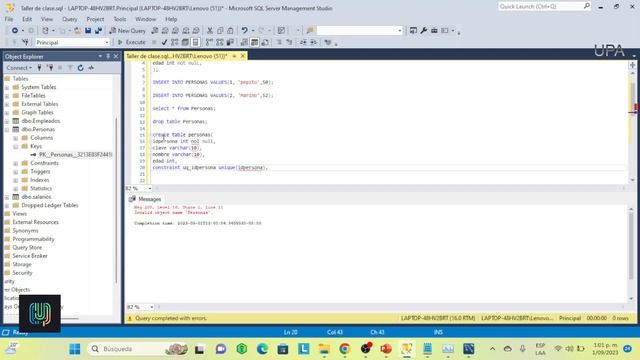640x360 pixels.
Task: Click the Query Options icon
Action: (x=185, y=42)
